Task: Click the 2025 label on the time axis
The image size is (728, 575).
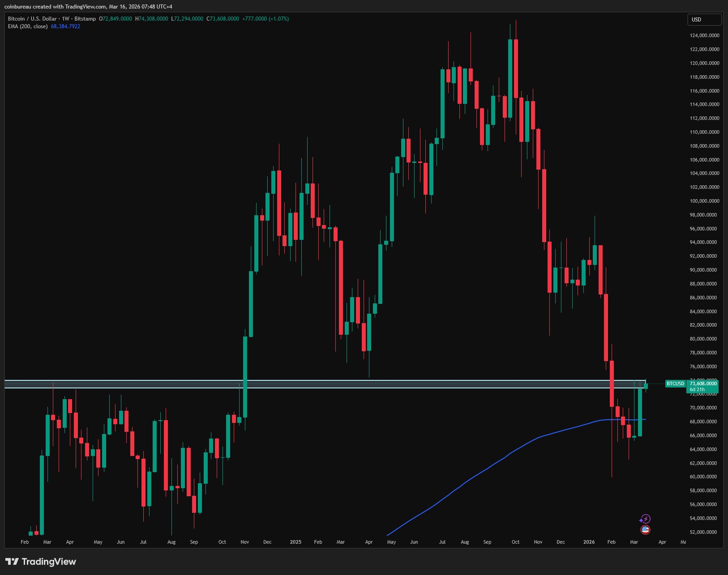Action: click(295, 542)
